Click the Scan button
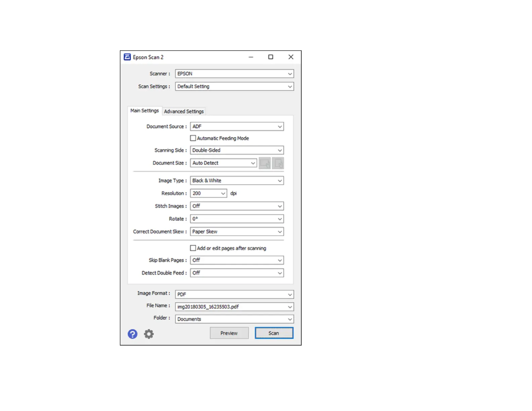Screen dimensions: 532x411 (x=274, y=333)
